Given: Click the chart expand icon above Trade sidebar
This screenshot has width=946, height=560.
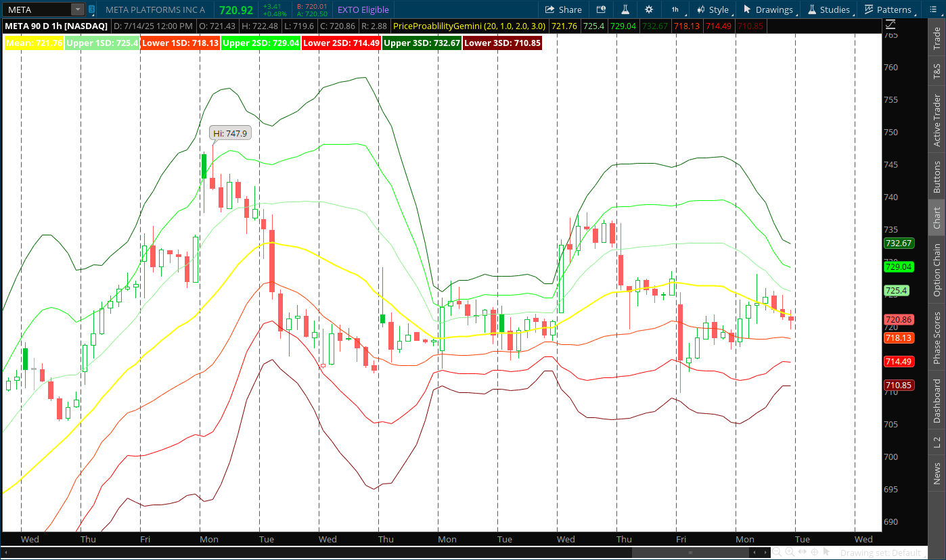Looking at the screenshot, I should coord(890,24).
